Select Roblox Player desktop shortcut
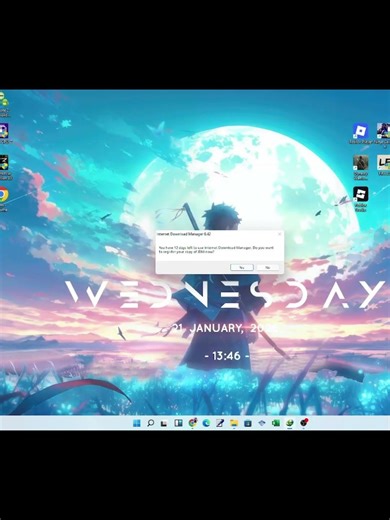390x520 pixels. (361, 134)
